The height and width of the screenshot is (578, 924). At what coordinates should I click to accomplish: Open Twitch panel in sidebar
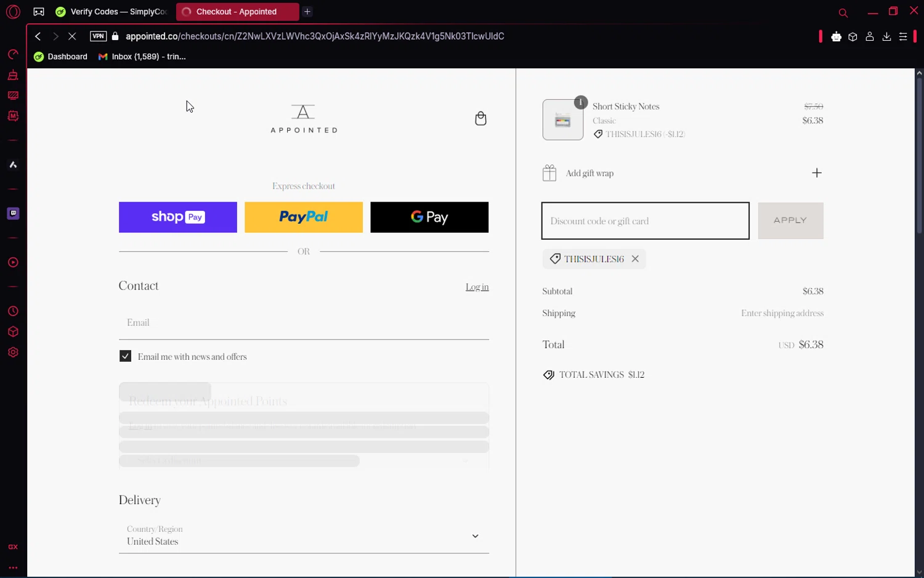pyautogui.click(x=13, y=213)
